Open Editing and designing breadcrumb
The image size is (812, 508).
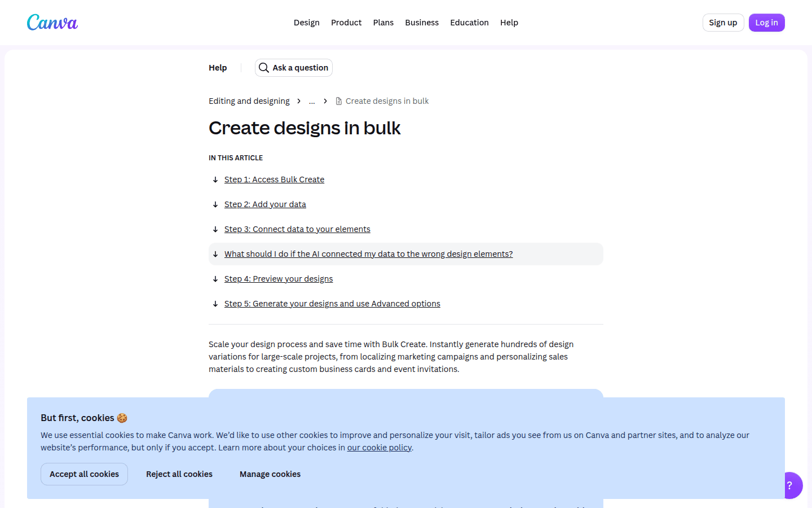tap(249, 101)
